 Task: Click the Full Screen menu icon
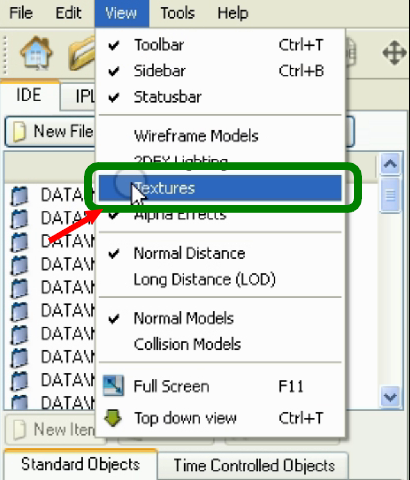[x=113, y=386]
